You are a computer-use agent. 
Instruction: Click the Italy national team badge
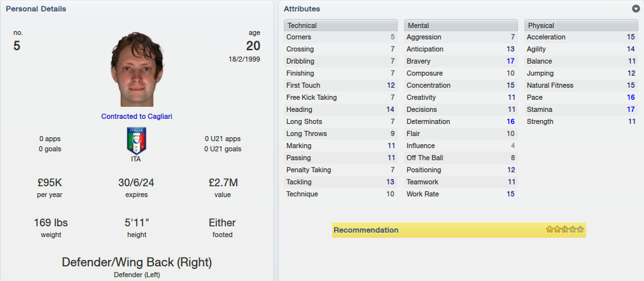click(136, 140)
